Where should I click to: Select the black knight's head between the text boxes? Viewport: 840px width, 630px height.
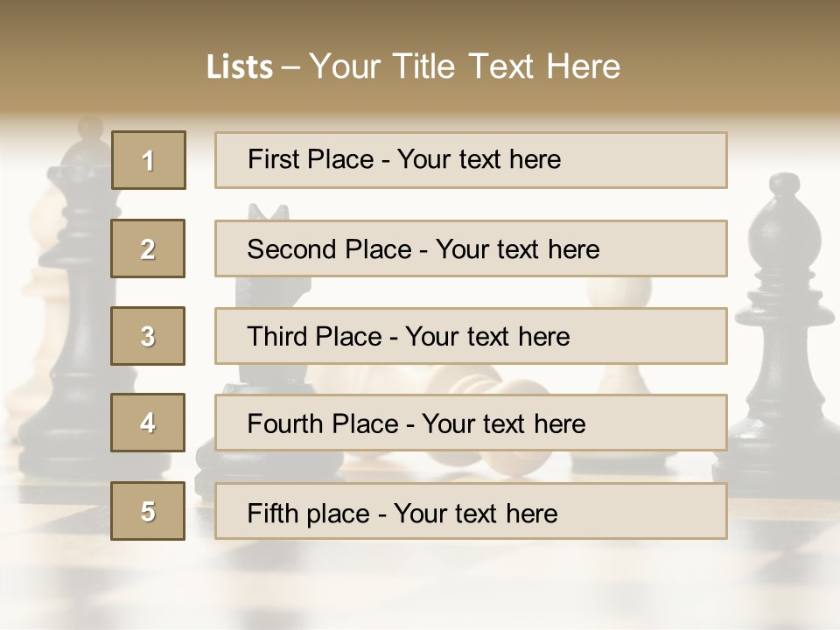pyautogui.click(x=268, y=213)
